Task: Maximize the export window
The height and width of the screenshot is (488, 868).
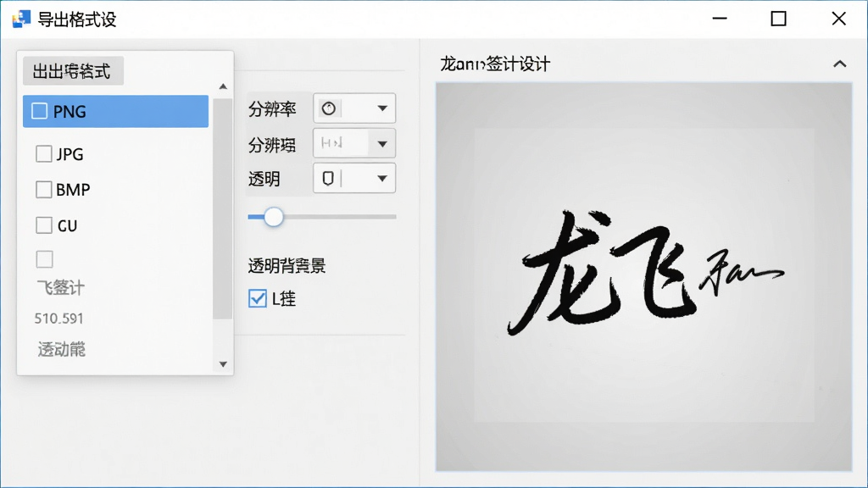Action: [778, 19]
